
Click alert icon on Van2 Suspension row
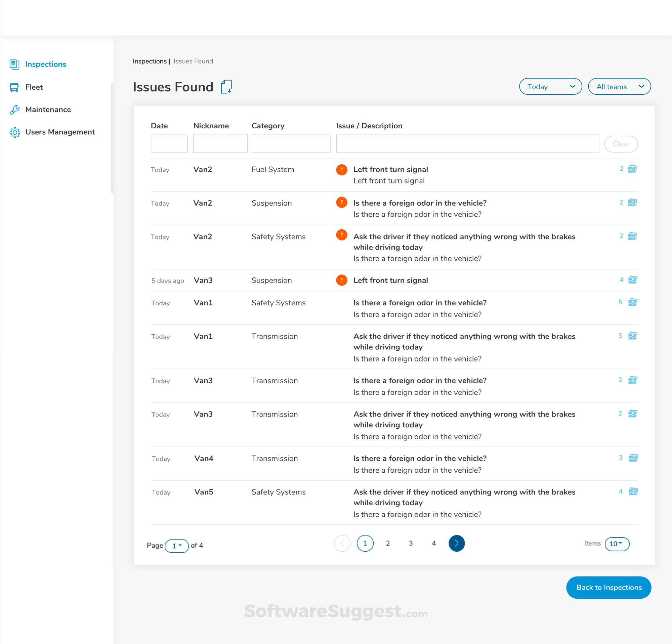(x=341, y=203)
